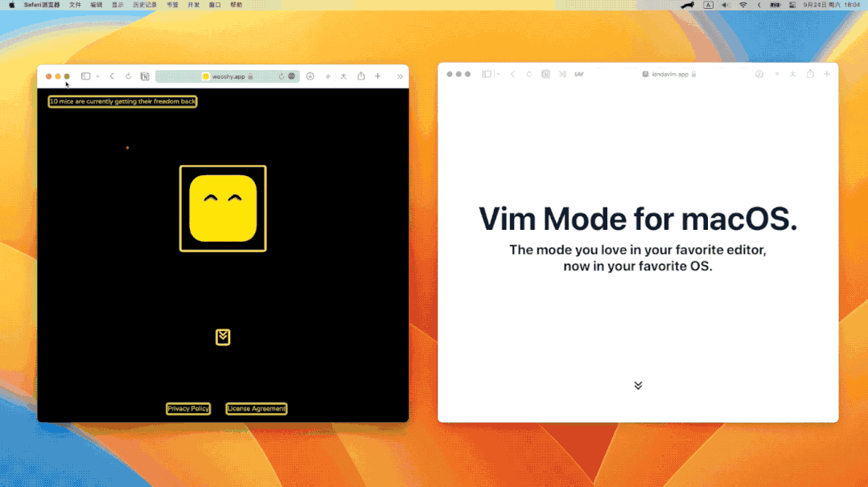Click the translate icon in wooshy window toolbar

coord(343,76)
